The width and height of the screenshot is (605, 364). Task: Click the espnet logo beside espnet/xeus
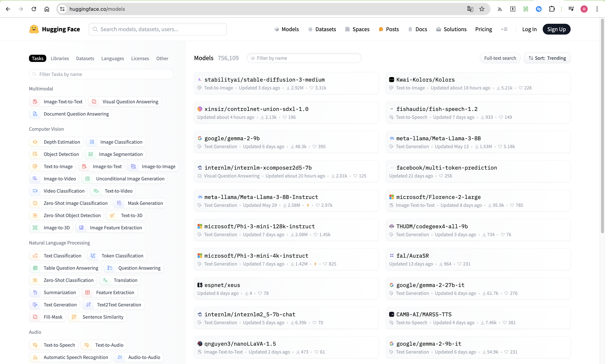200,285
